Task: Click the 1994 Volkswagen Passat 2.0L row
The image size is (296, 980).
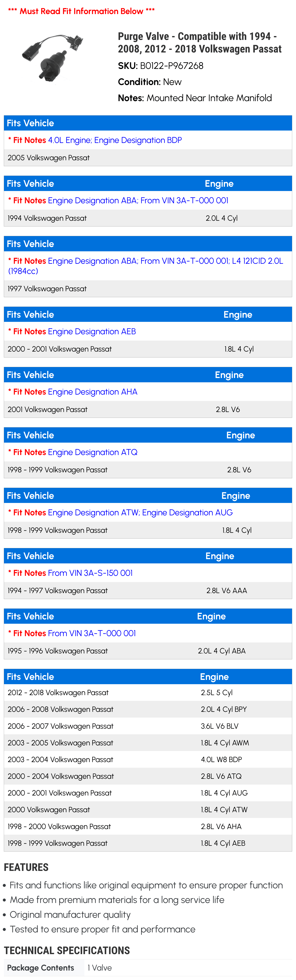Action: (x=148, y=218)
